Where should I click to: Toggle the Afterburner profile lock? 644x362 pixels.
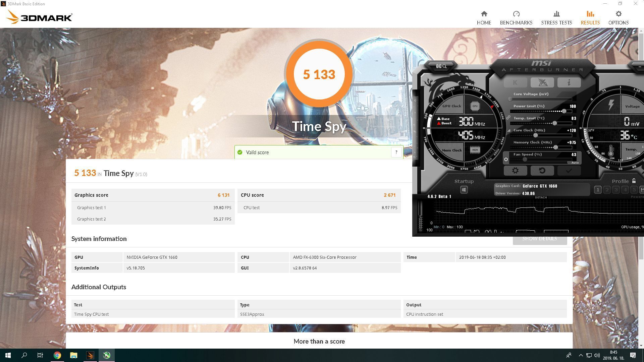pos(634,181)
